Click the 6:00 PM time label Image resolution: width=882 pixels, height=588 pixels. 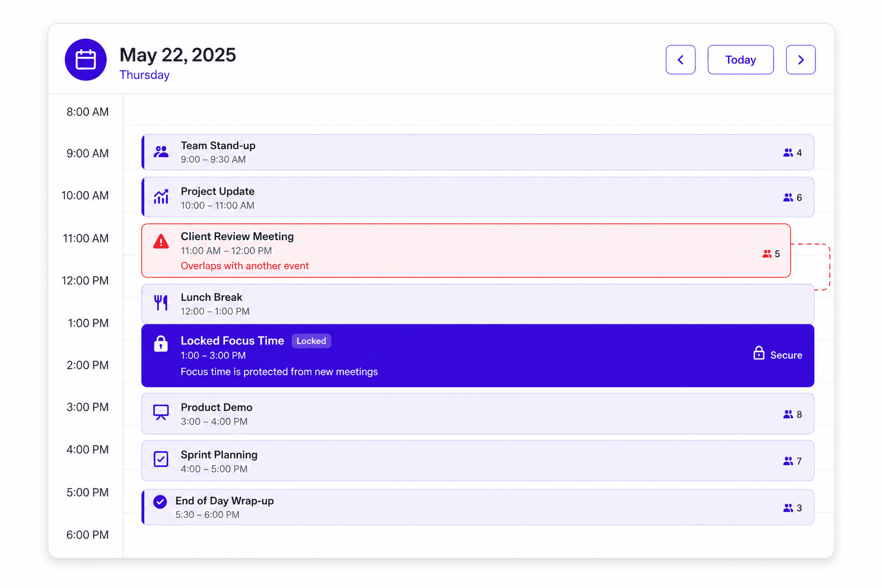[87, 535]
